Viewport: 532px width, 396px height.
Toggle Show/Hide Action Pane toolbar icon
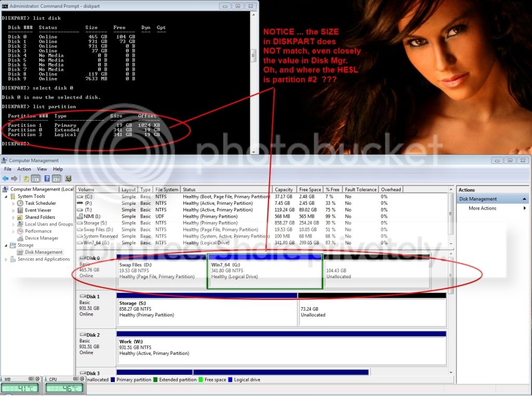point(57,178)
